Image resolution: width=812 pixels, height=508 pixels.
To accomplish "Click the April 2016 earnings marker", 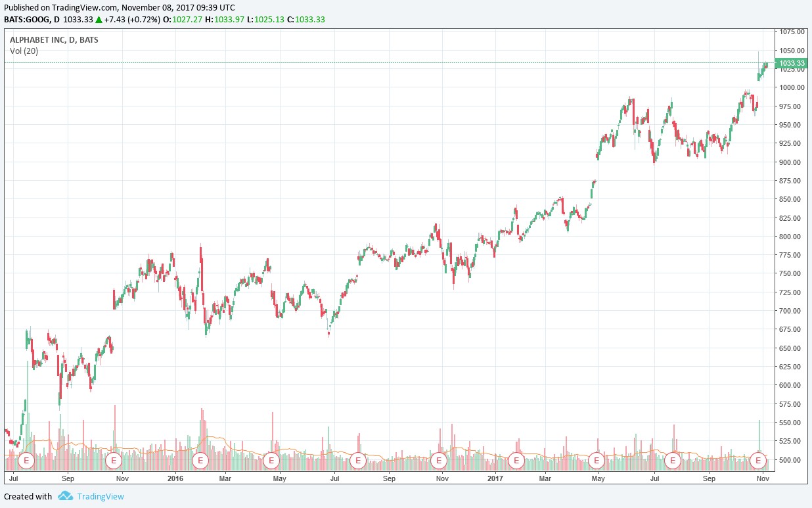I will point(271,460).
